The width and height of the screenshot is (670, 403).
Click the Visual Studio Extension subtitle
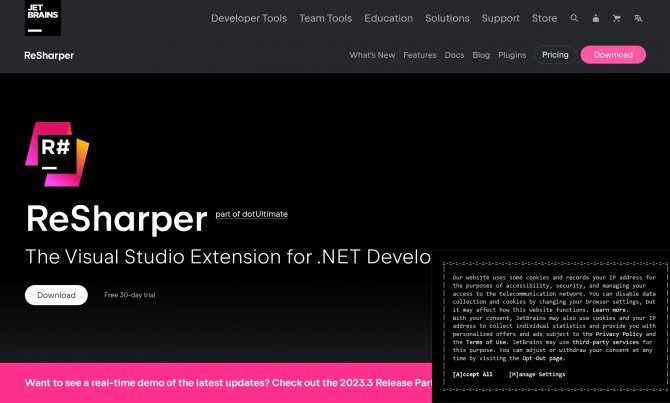(228, 257)
